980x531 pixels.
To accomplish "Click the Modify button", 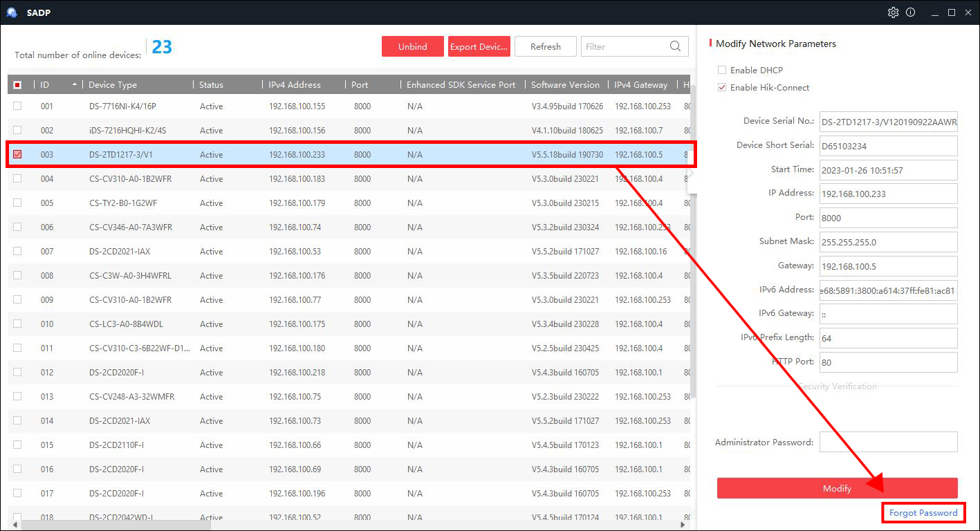I will 837,488.
